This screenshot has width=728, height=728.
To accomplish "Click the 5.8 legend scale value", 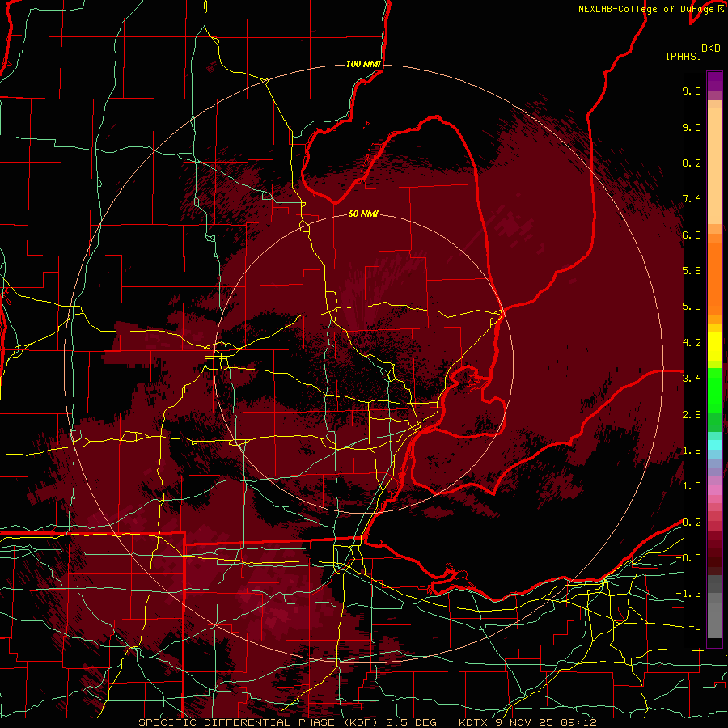I will coord(692,271).
